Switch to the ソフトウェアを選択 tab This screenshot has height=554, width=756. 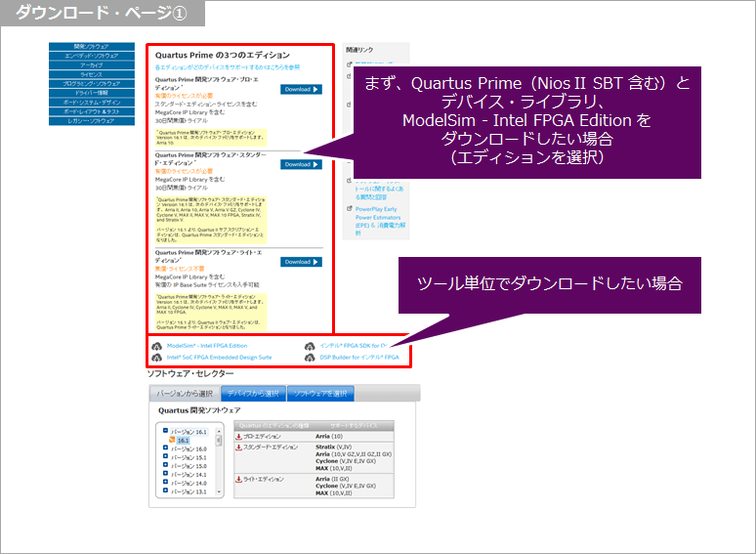[x=320, y=394]
